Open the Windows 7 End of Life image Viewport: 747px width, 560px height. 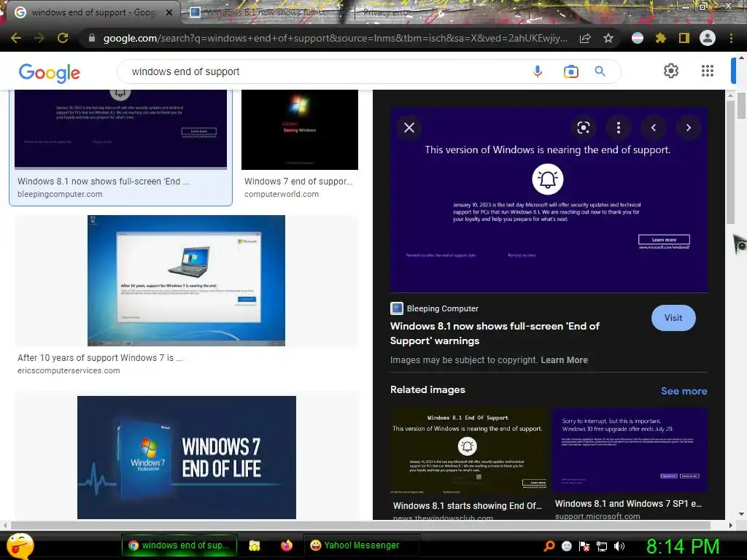tap(186, 457)
